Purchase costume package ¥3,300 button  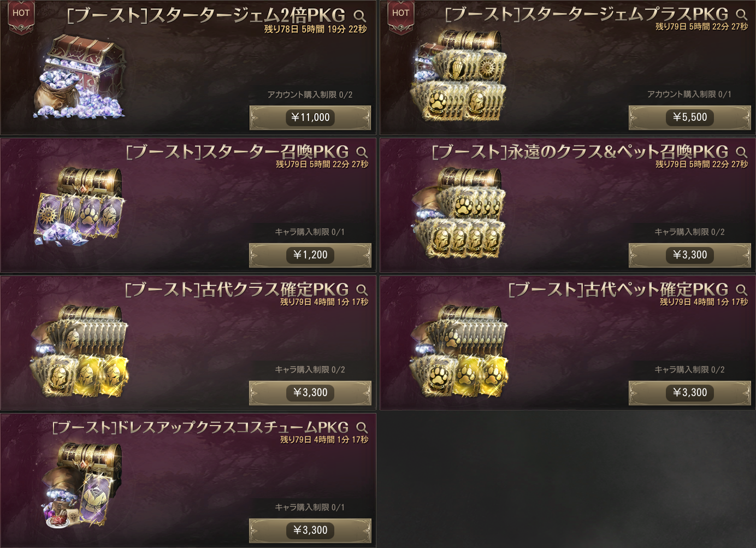310,531
